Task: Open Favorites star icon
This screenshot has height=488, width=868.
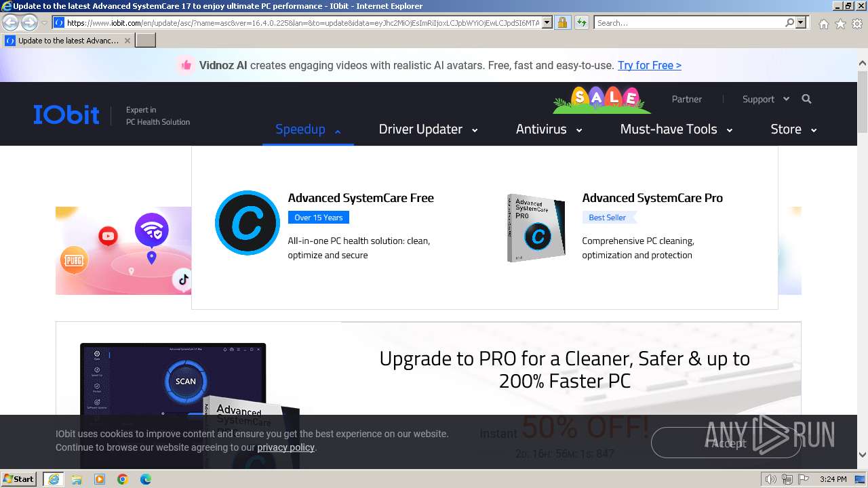Action: 840,24
